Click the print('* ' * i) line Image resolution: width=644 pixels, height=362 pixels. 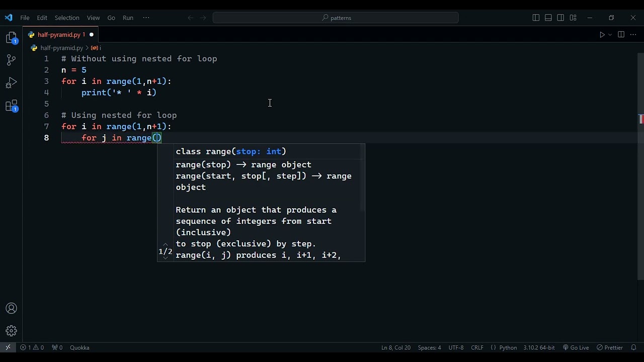(x=119, y=93)
